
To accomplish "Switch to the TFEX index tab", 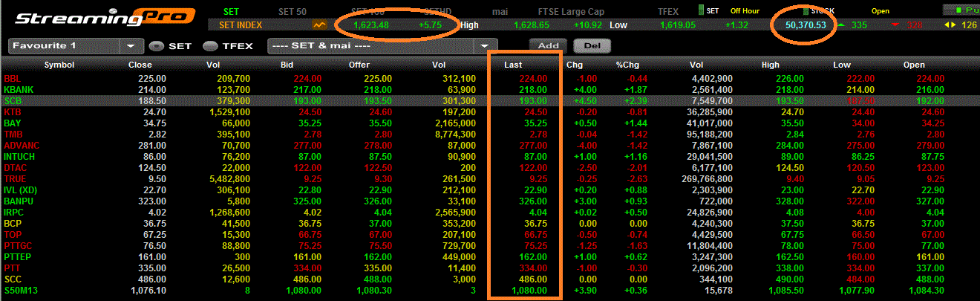I will pos(667,11).
